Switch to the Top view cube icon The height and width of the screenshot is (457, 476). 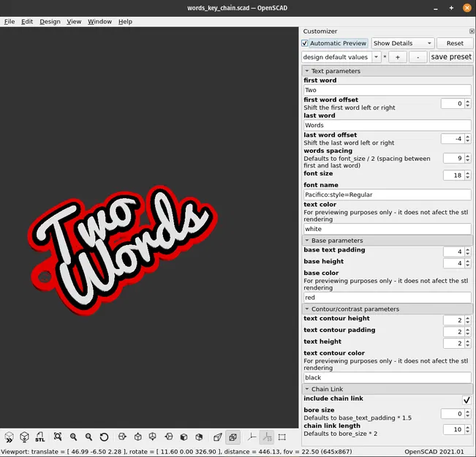[x=137, y=437]
